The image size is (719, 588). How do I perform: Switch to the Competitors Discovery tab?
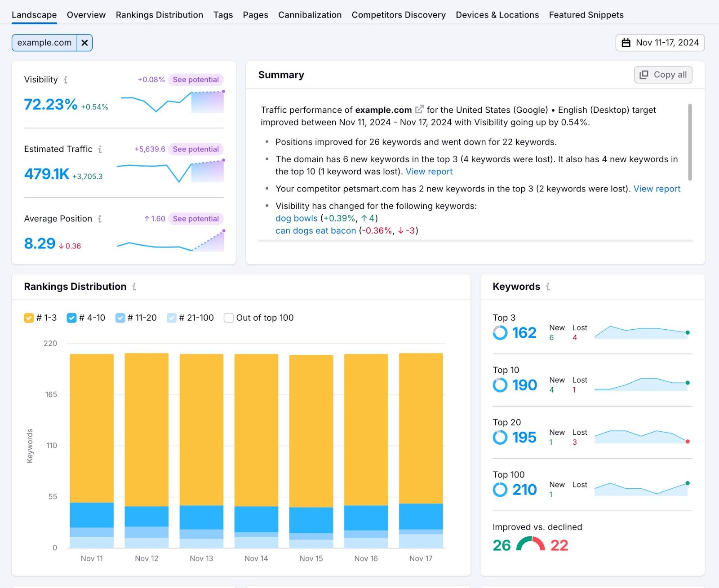[398, 15]
